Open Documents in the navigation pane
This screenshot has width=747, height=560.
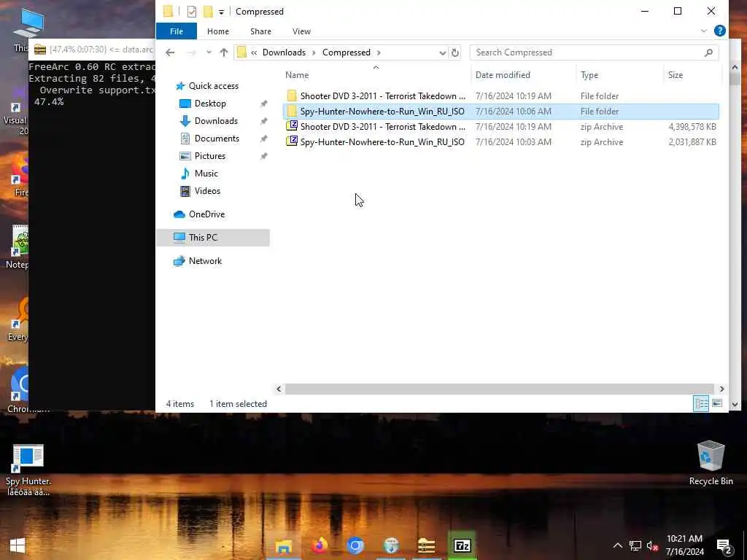[x=217, y=139]
